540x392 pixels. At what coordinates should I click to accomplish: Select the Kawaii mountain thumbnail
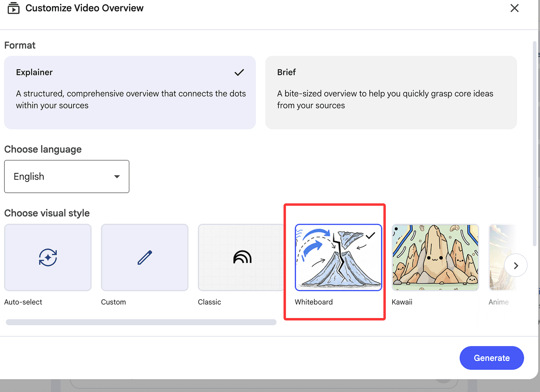click(435, 257)
